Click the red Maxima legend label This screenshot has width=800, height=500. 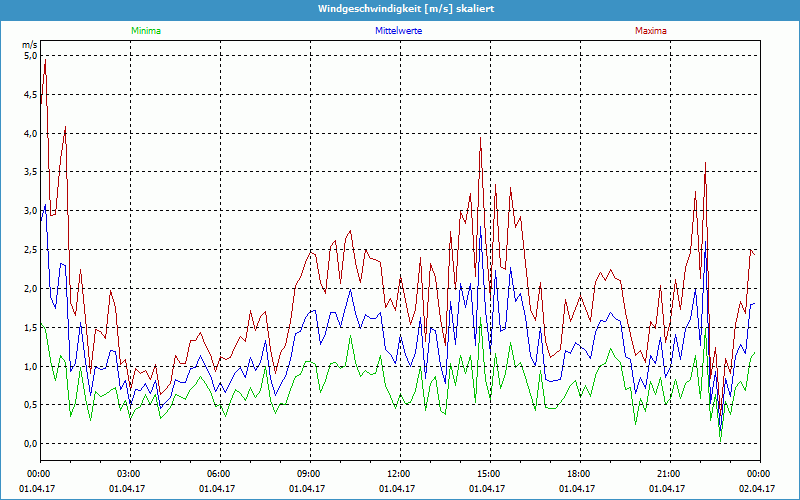pos(650,31)
